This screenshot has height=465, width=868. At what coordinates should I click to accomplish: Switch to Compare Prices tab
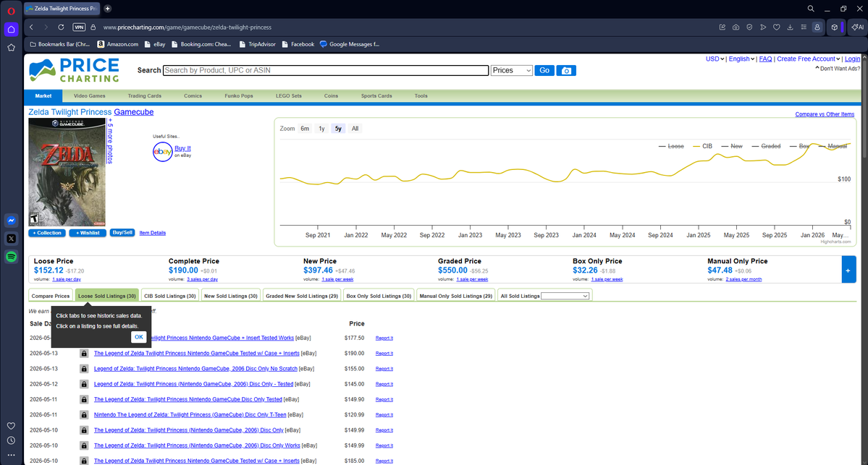51,296
